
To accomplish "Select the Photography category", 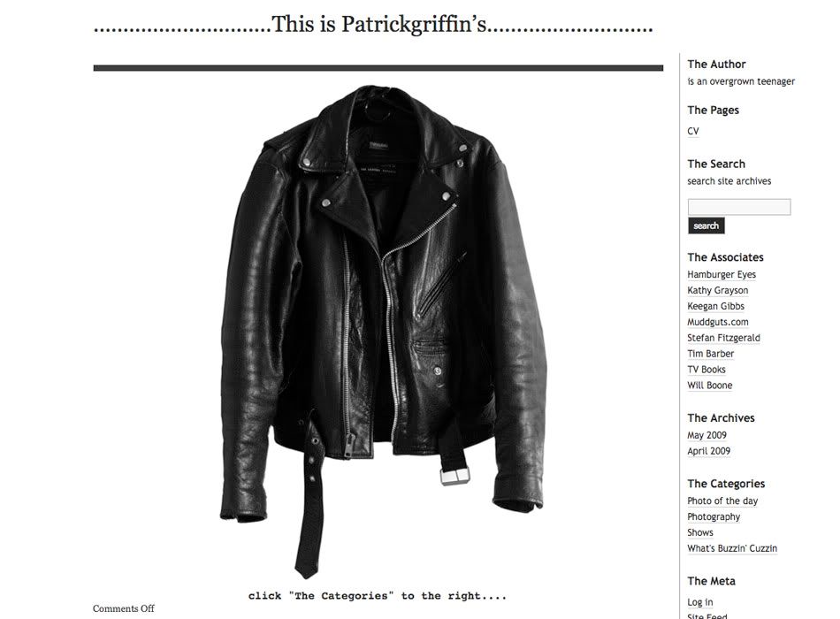I will tap(714, 516).
